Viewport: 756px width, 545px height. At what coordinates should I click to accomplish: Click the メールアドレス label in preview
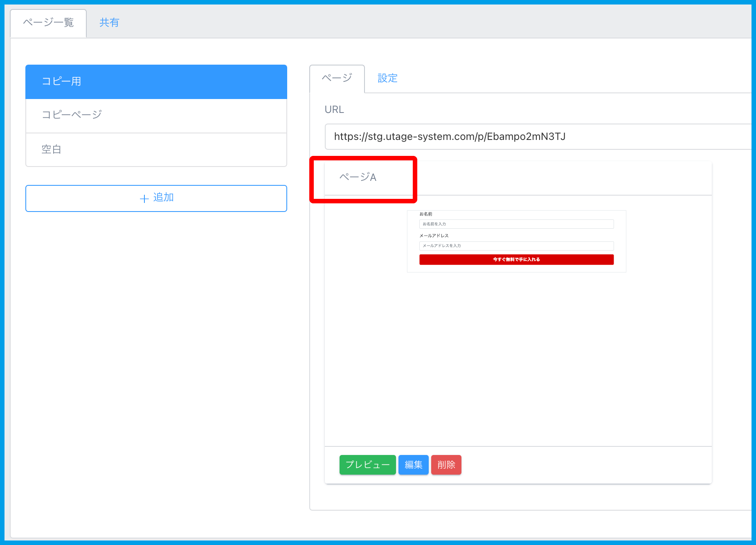(x=434, y=236)
